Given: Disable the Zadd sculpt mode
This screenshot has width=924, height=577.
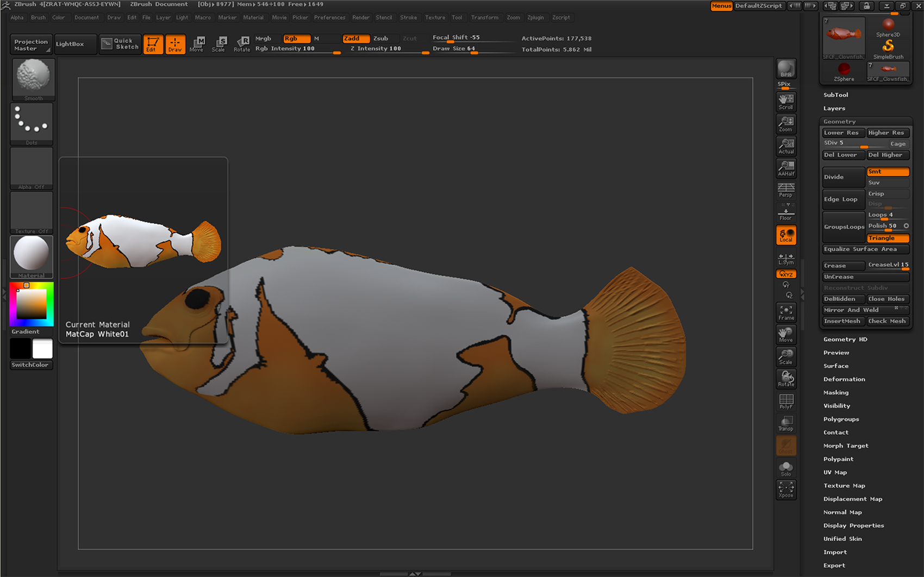Looking at the screenshot, I should coord(355,39).
